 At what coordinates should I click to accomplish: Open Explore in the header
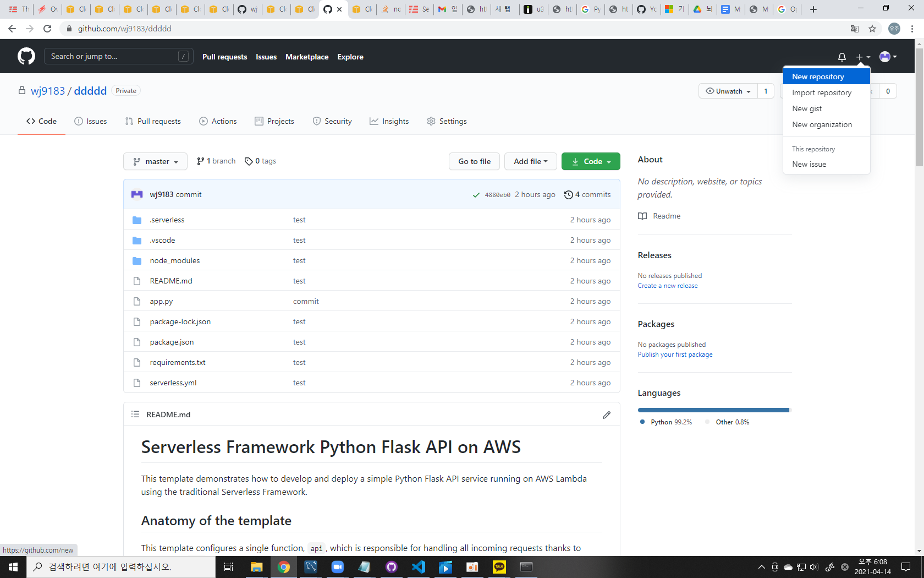click(x=350, y=57)
